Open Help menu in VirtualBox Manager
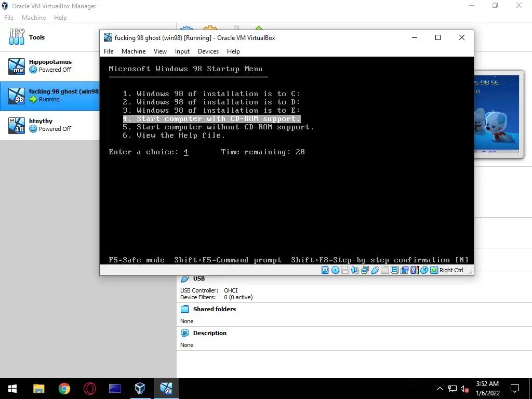Image resolution: width=532 pixels, height=399 pixels. point(60,18)
